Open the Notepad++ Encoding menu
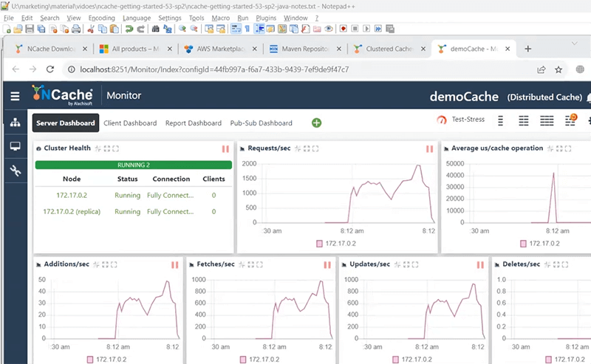Viewport: 591px width, 364px height. (101, 18)
